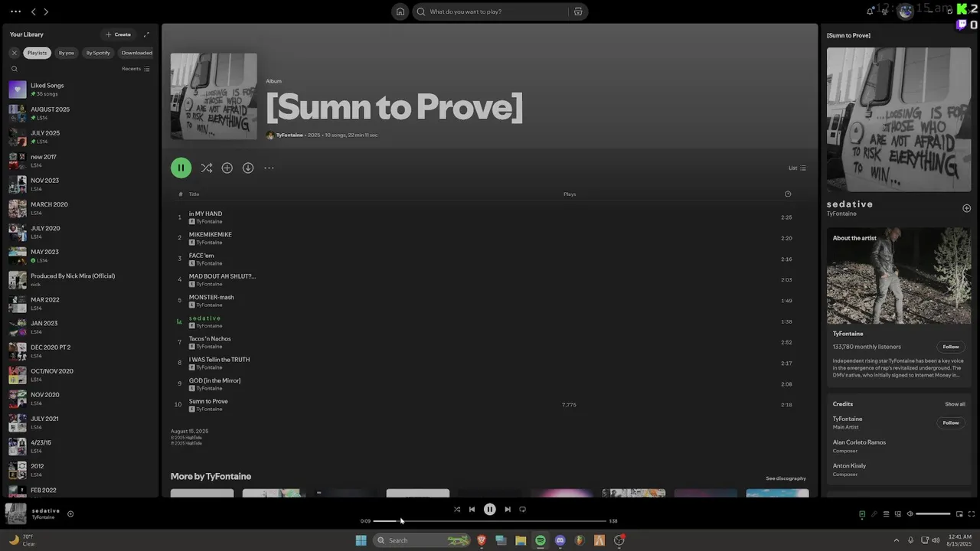Sort tracks by the duration clock header
This screenshot has height=551, width=980.
pyautogui.click(x=788, y=194)
